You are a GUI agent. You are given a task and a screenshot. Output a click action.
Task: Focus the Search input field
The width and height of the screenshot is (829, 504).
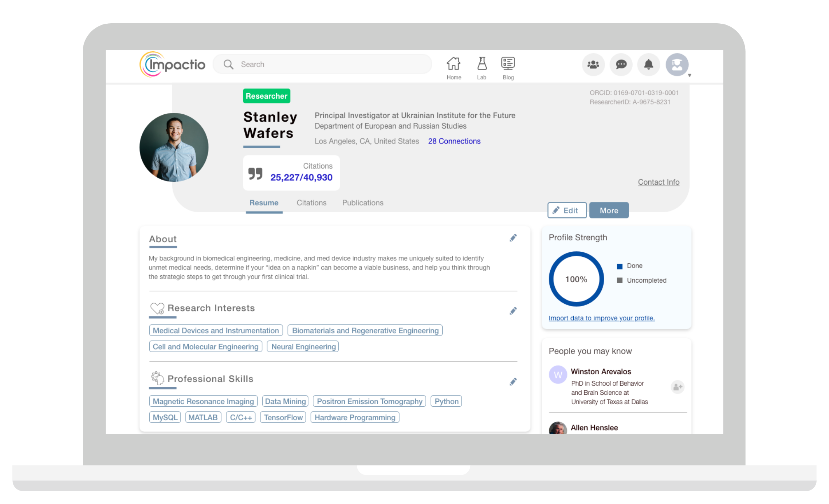coord(322,64)
